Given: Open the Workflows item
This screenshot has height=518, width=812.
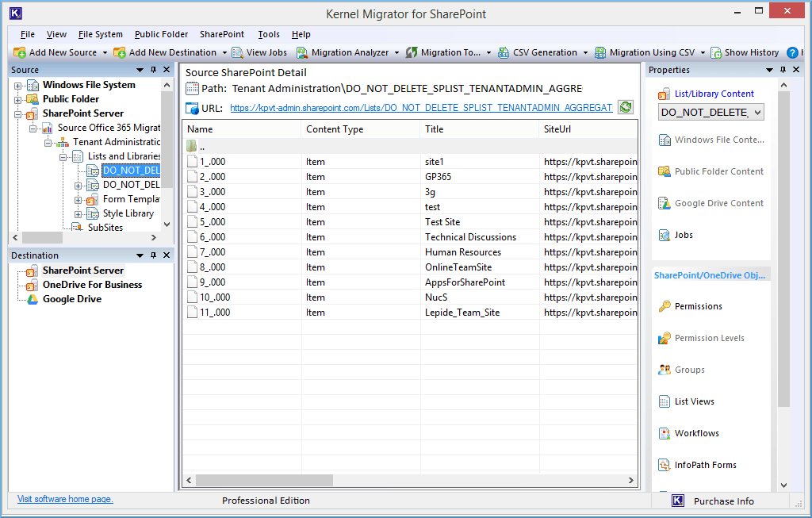Looking at the screenshot, I should point(688,433).
